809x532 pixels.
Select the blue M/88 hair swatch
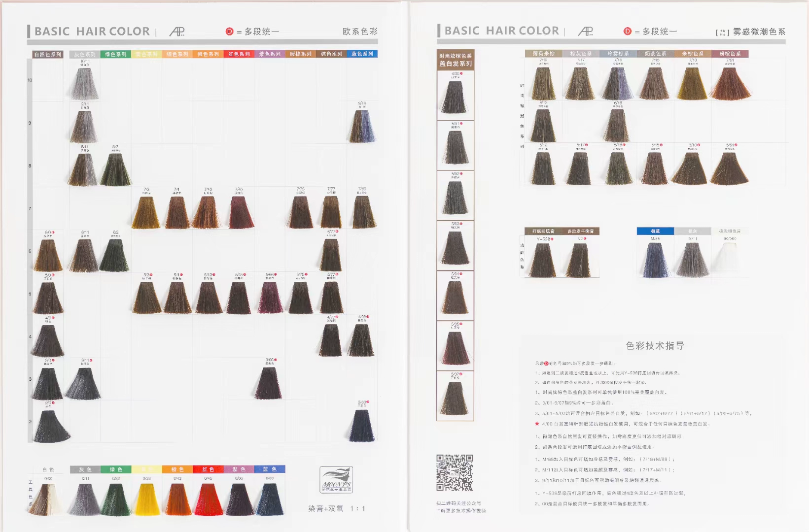point(655,260)
